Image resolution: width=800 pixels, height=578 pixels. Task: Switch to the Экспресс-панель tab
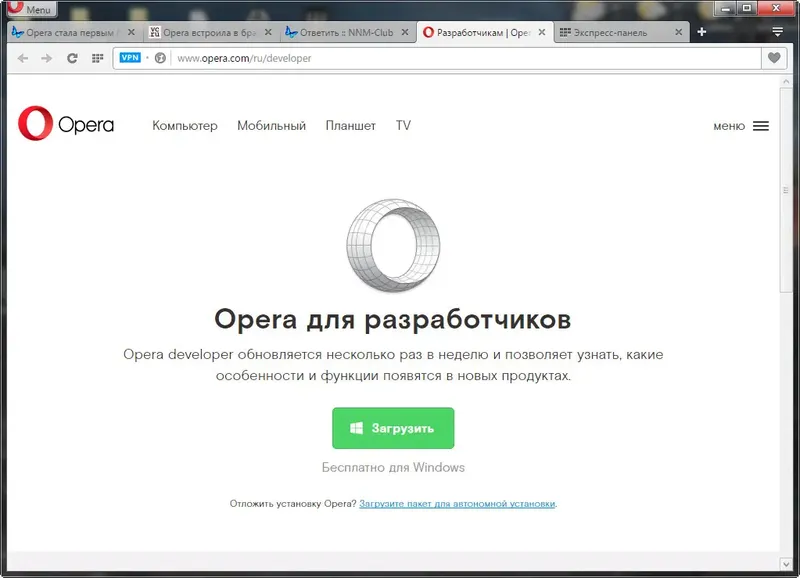(620, 31)
